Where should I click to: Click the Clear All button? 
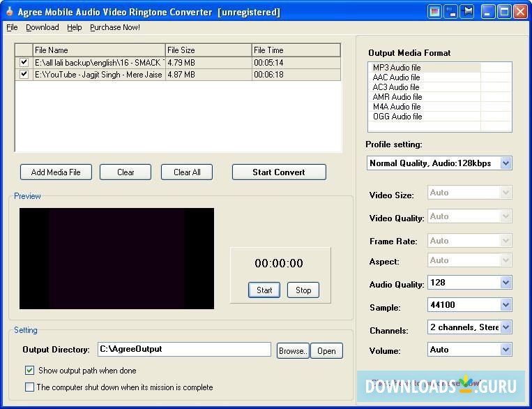tap(187, 172)
